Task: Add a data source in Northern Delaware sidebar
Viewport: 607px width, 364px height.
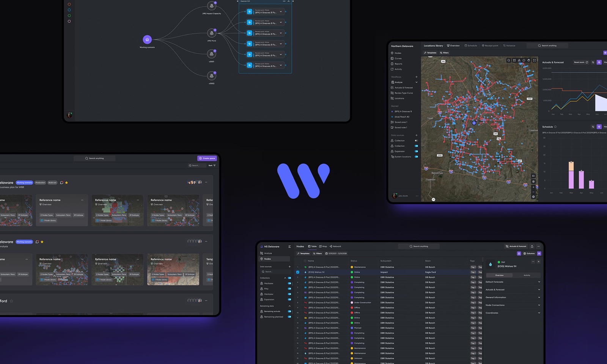Action: point(416,135)
